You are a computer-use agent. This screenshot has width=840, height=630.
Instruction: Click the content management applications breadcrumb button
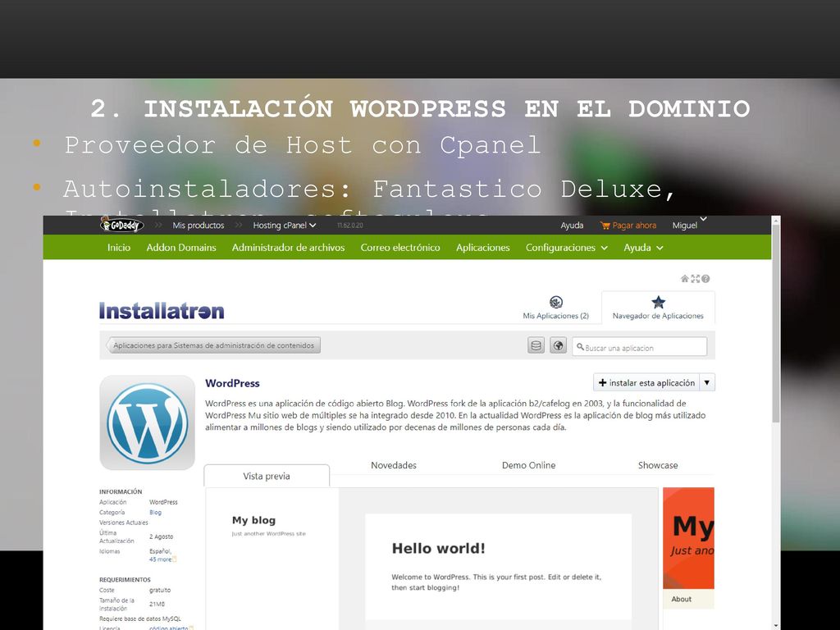pyautogui.click(x=213, y=345)
